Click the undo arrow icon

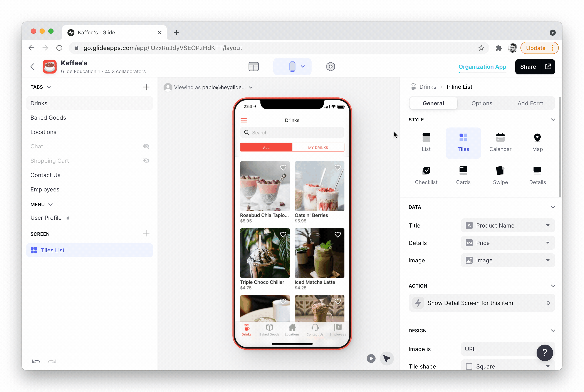(x=36, y=361)
